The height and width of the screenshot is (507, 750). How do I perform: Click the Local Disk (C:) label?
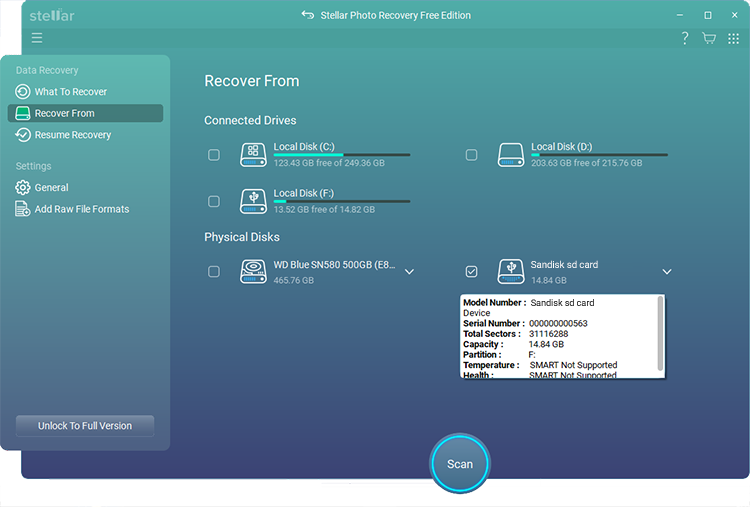[304, 146]
